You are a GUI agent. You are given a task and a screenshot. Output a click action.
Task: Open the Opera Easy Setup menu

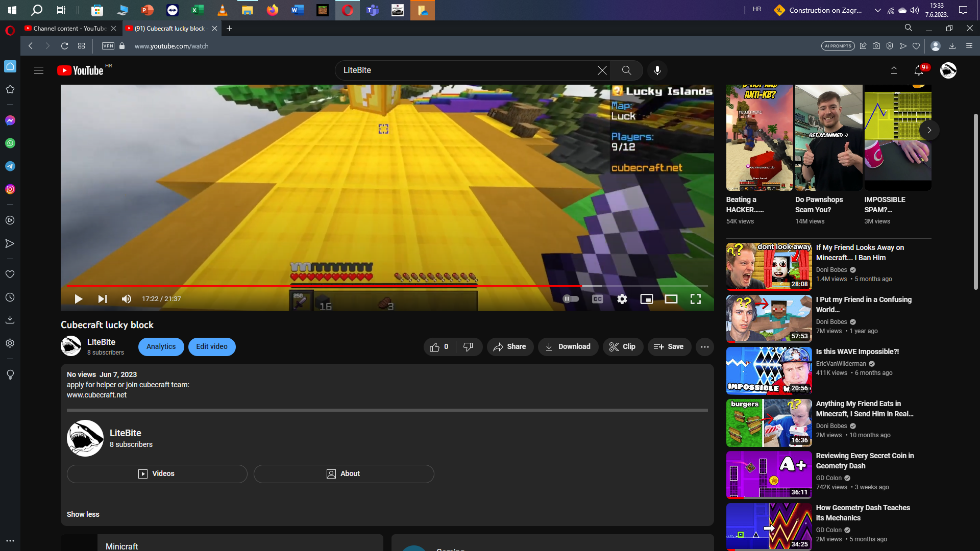(x=969, y=46)
